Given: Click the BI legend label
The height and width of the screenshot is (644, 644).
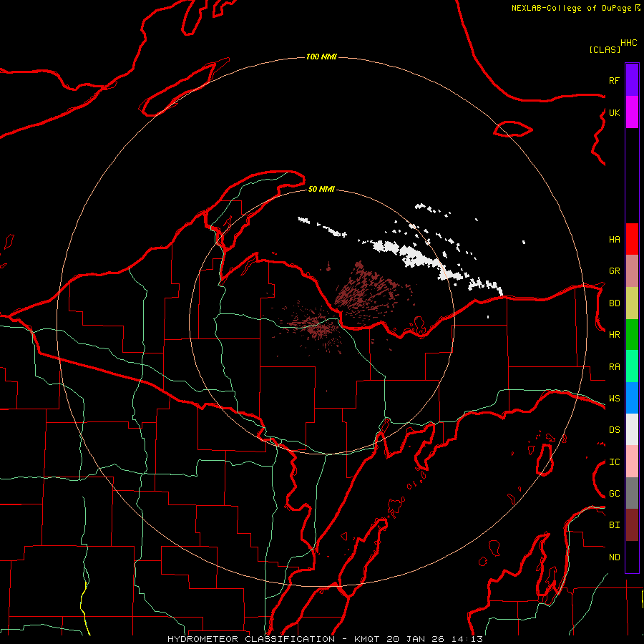Looking at the screenshot, I should 614,525.
